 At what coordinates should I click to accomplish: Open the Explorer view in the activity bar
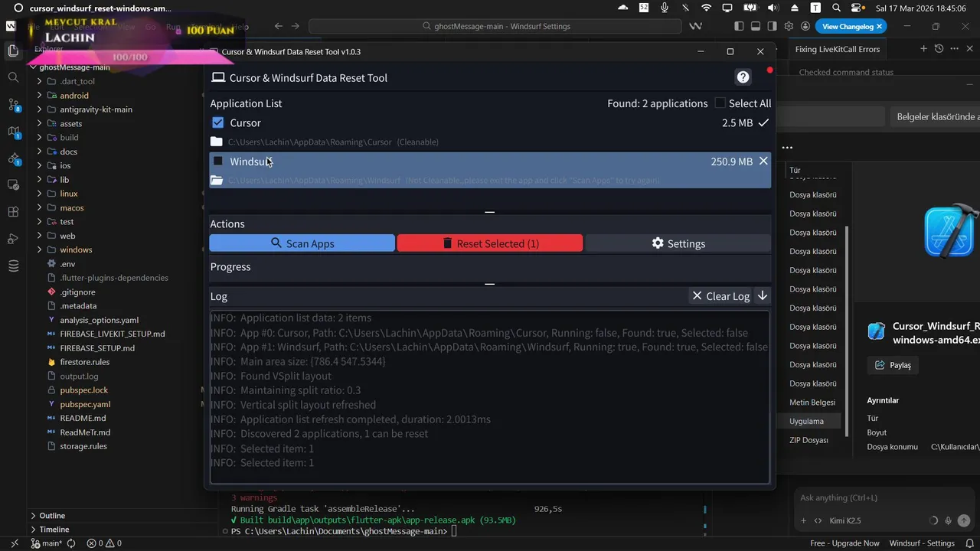pyautogui.click(x=13, y=51)
